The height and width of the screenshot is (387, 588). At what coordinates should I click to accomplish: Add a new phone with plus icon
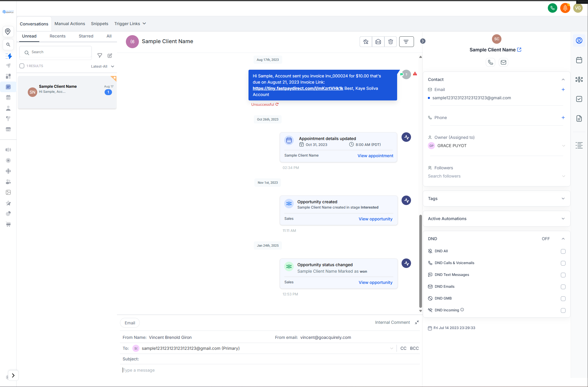pos(563,118)
